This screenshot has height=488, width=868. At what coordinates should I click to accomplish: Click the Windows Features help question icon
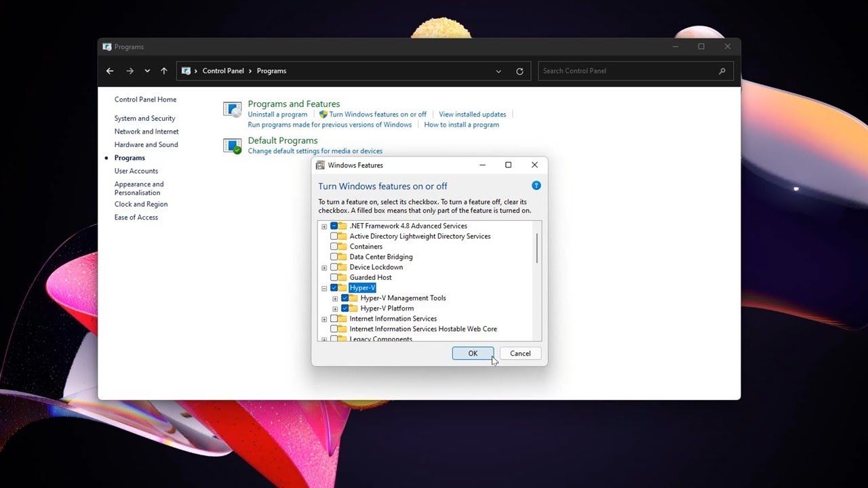(x=536, y=186)
